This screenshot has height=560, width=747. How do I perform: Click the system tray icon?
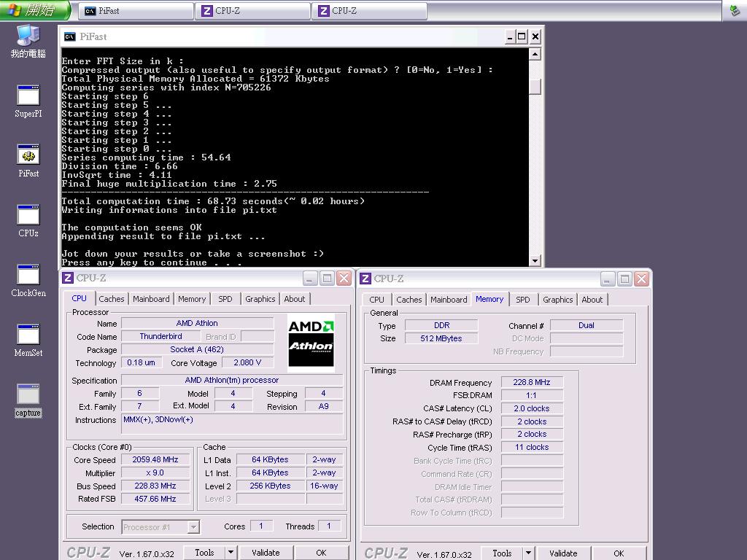[x=735, y=10]
